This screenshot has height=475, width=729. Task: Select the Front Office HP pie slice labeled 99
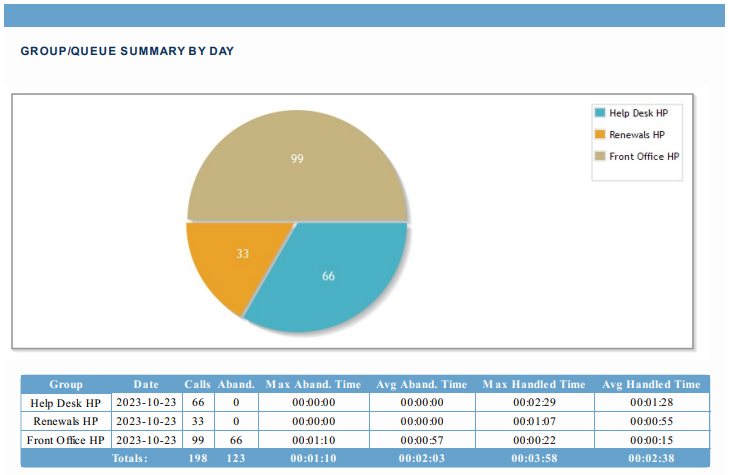297,167
